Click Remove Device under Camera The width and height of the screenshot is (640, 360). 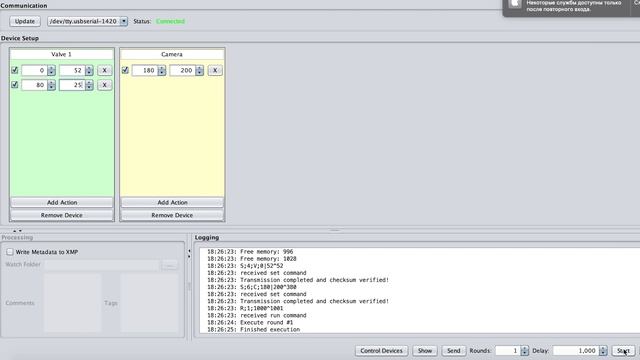(x=172, y=215)
